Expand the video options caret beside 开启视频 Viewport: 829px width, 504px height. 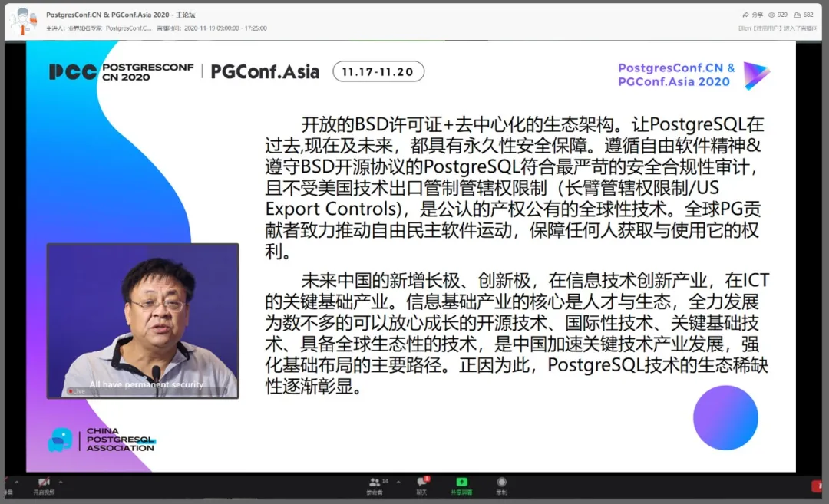pyautogui.click(x=61, y=482)
